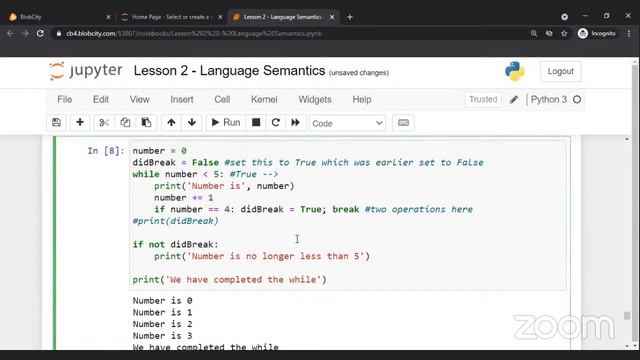Click the Logout button
This screenshot has width=640, height=360.
(x=560, y=71)
